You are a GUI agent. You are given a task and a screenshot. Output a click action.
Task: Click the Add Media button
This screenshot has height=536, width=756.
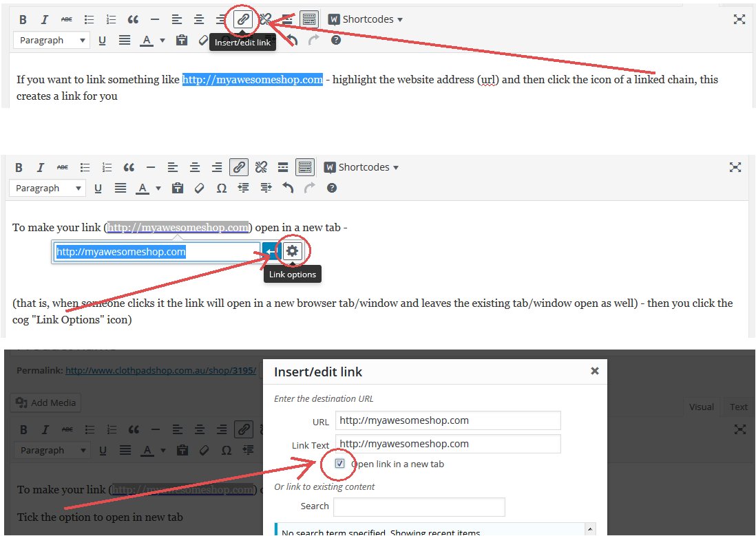point(45,403)
